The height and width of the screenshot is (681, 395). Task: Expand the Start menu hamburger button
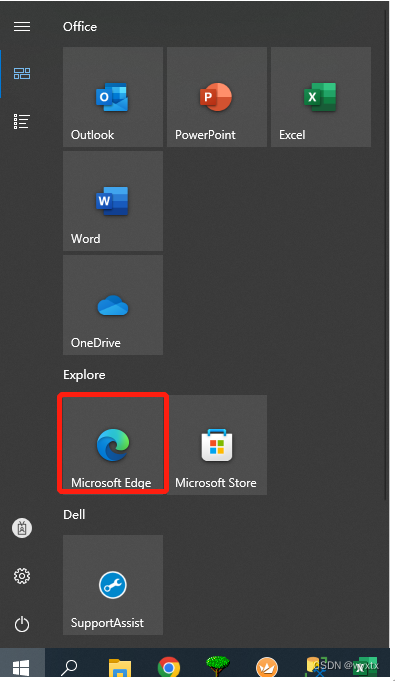22,27
